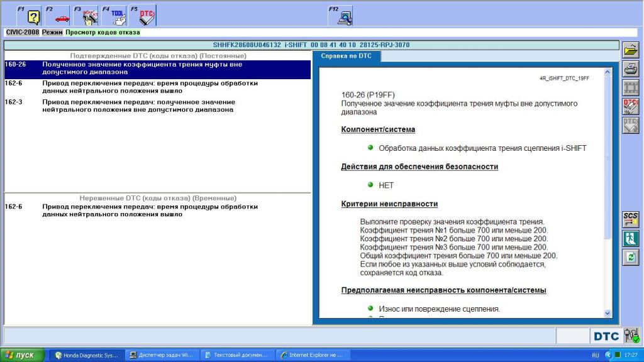Open the F1 help icon
644x362 pixels.
tap(29, 16)
